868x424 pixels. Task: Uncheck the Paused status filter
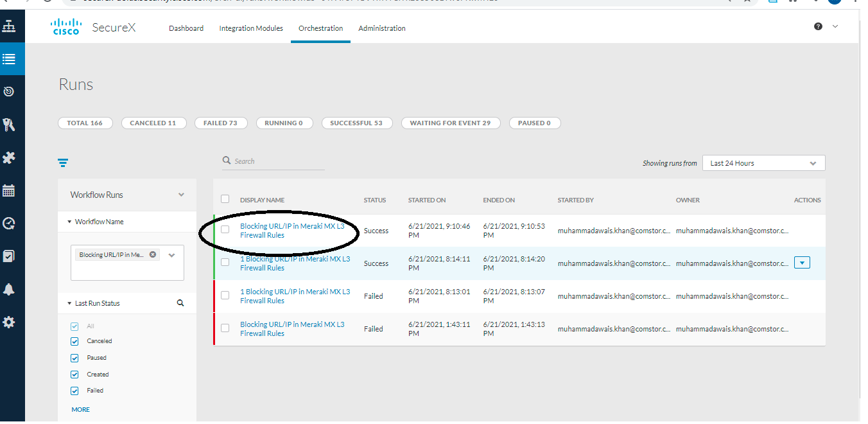click(x=74, y=358)
